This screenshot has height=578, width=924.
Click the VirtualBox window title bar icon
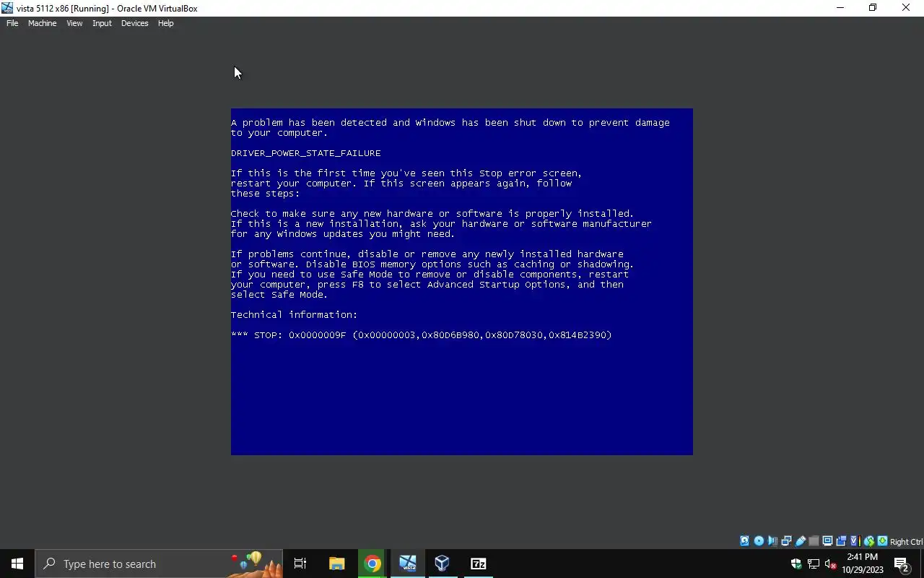pos(7,8)
